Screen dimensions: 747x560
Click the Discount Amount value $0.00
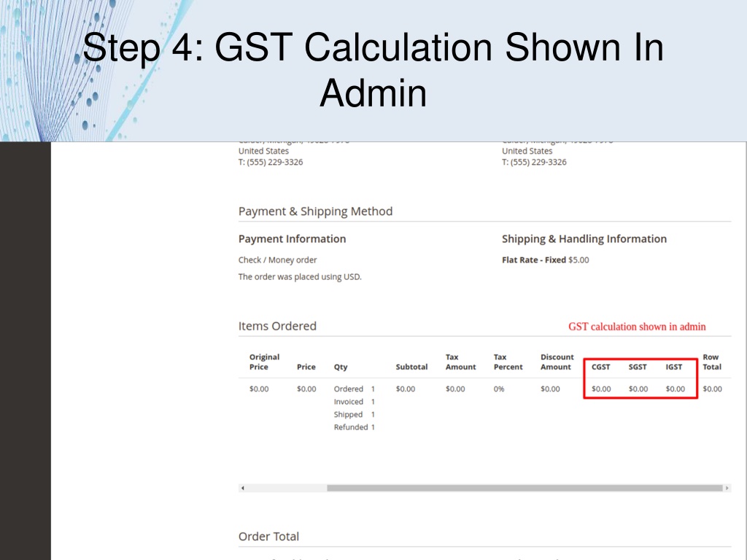click(550, 389)
